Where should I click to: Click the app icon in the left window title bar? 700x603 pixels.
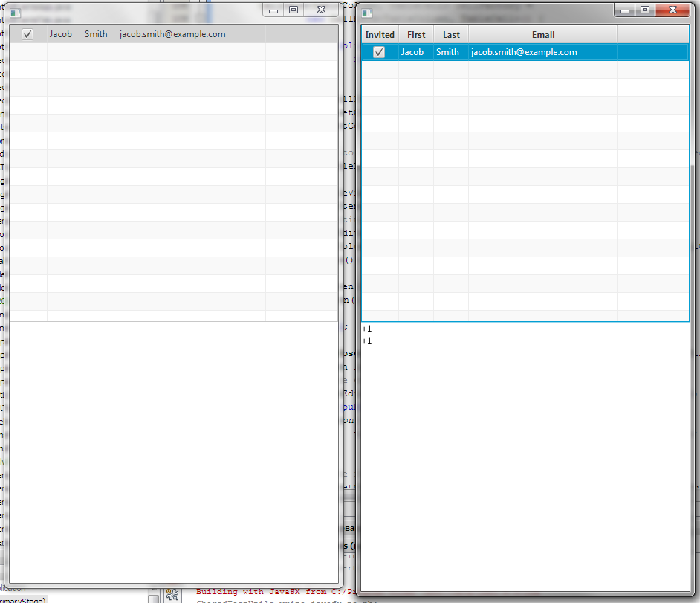pyautogui.click(x=16, y=12)
